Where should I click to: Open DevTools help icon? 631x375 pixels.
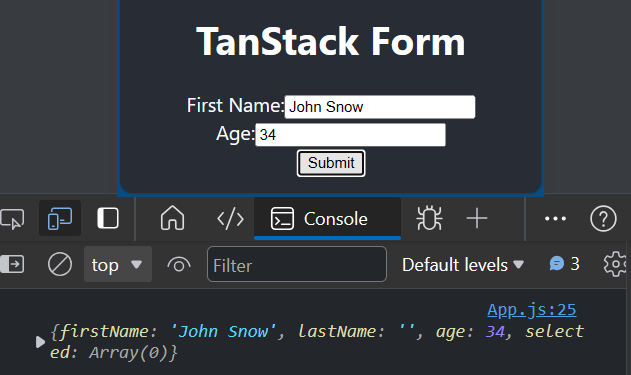[603, 218]
